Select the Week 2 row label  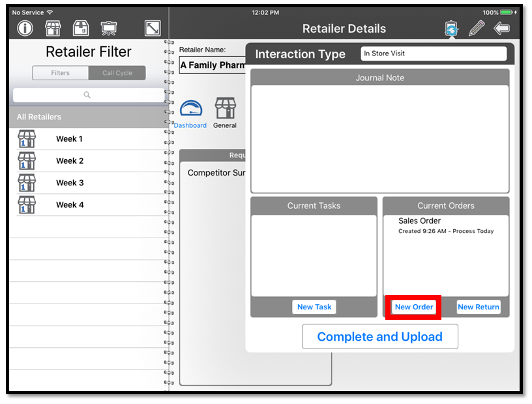[x=70, y=161]
